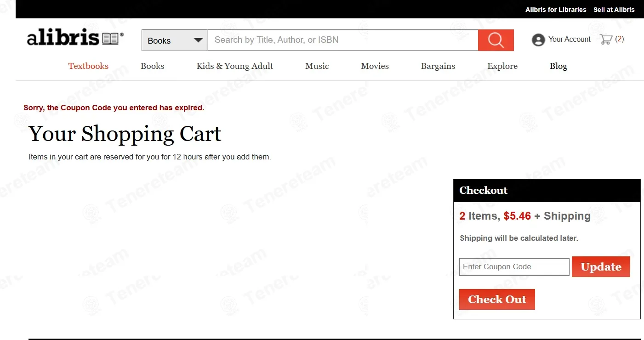644x340 pixels.
Task: Click the Checkout panel header
Action: 547,191
